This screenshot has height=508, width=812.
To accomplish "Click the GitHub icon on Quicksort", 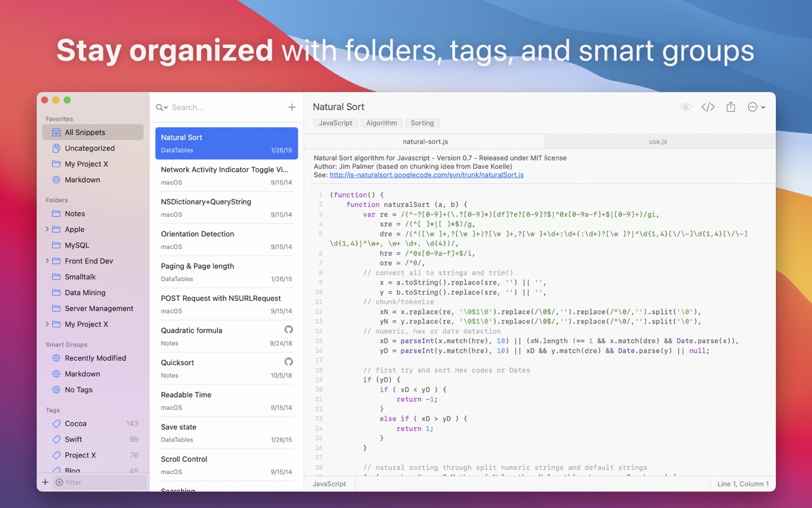I will pos(289,362).
